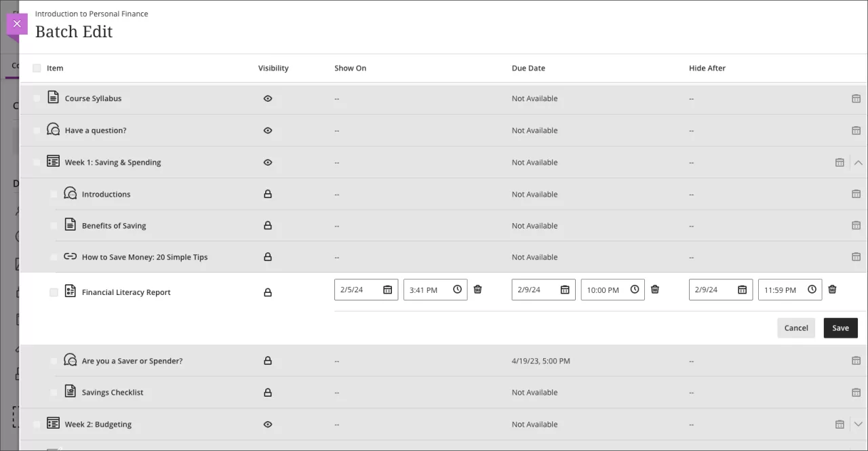868x451 pixels.
Task: Open the calendar icon on the Course Syllabus row
Action: pos(856,98)
